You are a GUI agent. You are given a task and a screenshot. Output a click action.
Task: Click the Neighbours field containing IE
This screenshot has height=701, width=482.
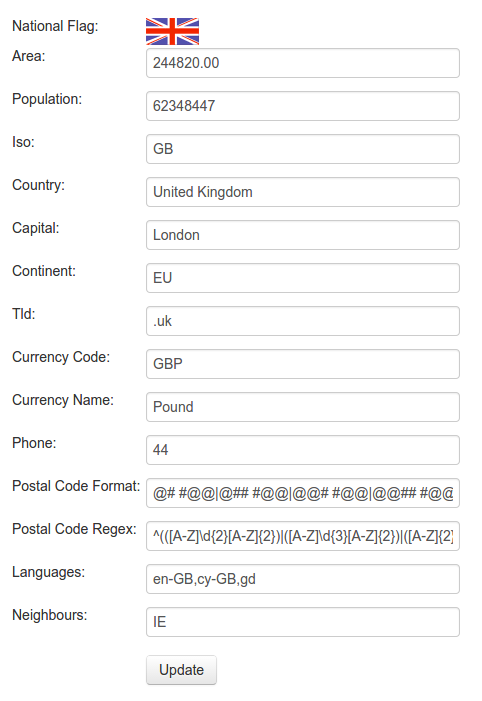click(x=303, y=621)
